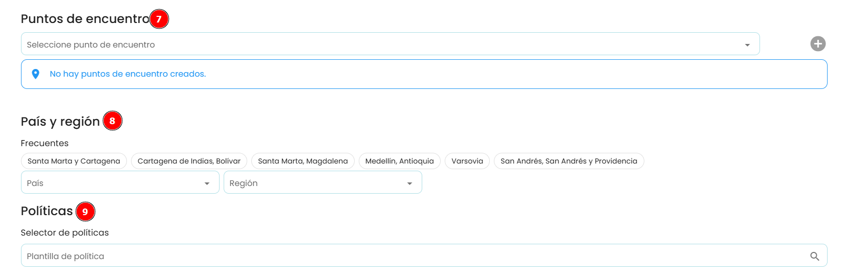This screenshot has width=868, height=278.
Task: Select San Andrés, San Andrés y Providencia chip
Action: (x=569, y=161)
